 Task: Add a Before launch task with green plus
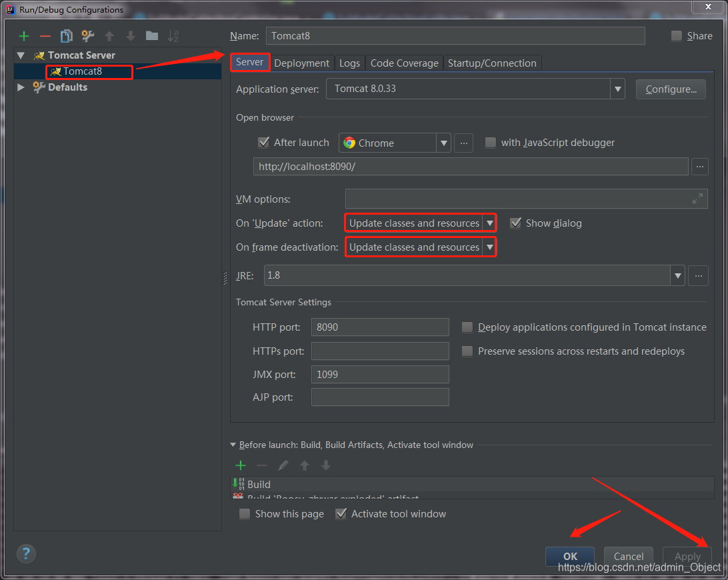(241, 465)
